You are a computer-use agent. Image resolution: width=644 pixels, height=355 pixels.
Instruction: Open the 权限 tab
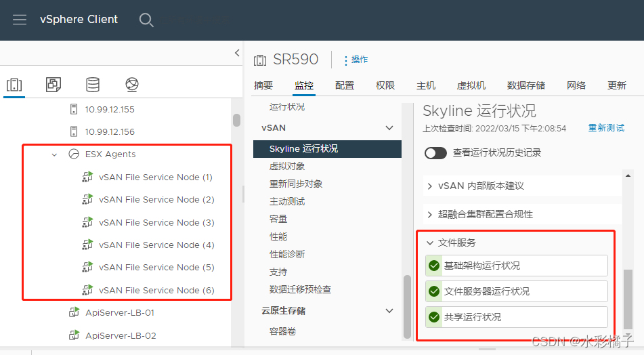tap(385, 85)
